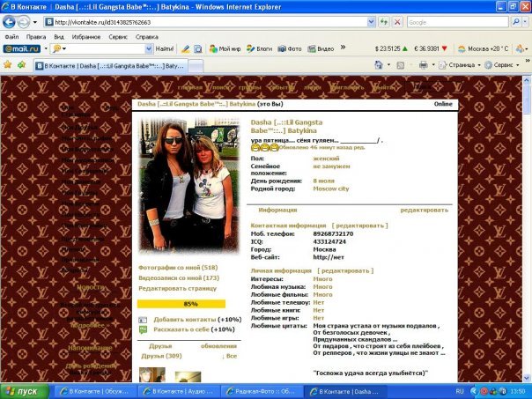Viewport: 532px width, 399px height.
Task: Click the Refresh page icon by address bar
Action: tap(384, 22)
